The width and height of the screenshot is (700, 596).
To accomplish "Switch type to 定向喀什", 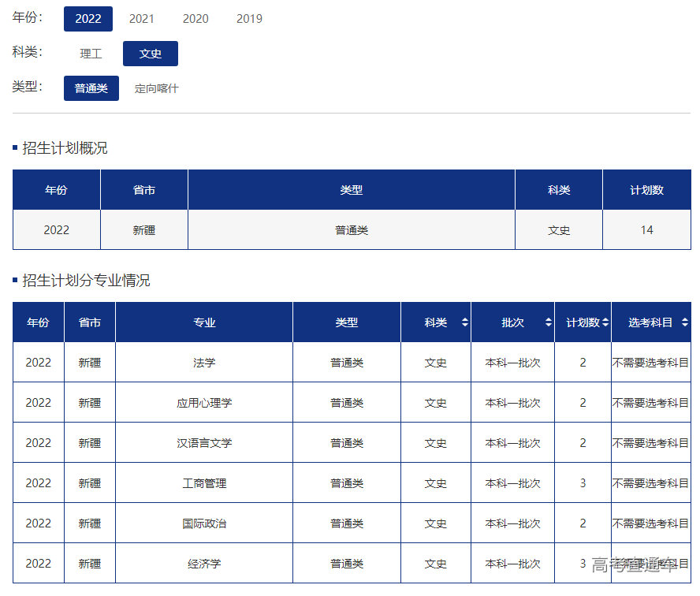I will tap(156, 88).
